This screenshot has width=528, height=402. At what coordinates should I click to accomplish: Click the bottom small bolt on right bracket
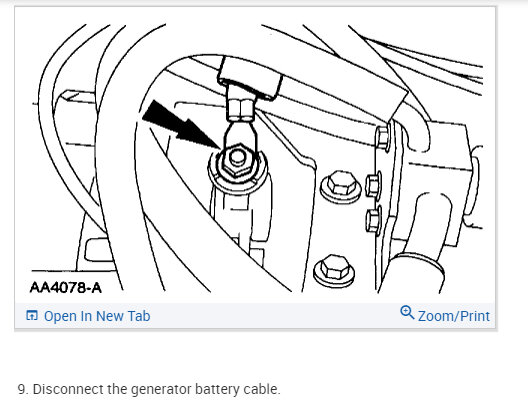(373, 221)
